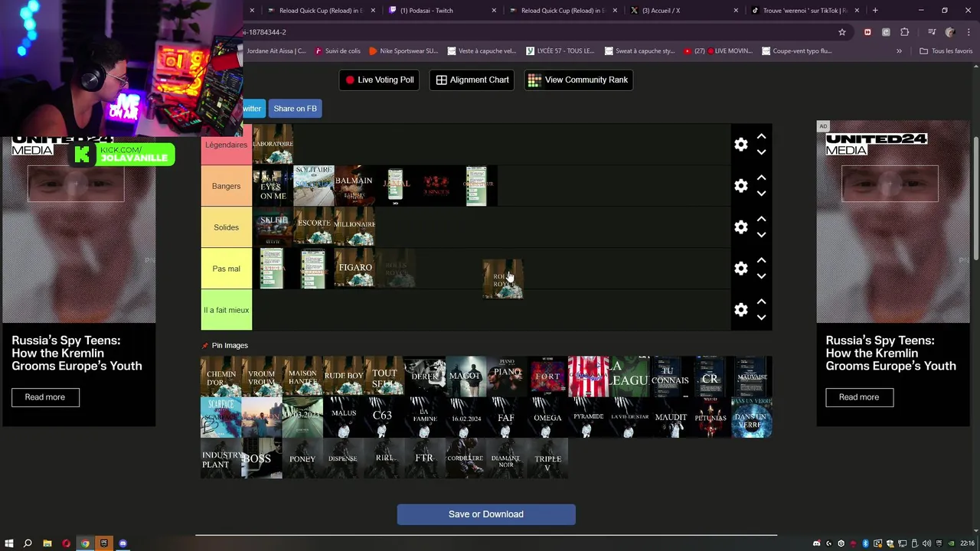980x551 pixels.
Task: Open Discord from the taskbar
Action: [122, 543]
